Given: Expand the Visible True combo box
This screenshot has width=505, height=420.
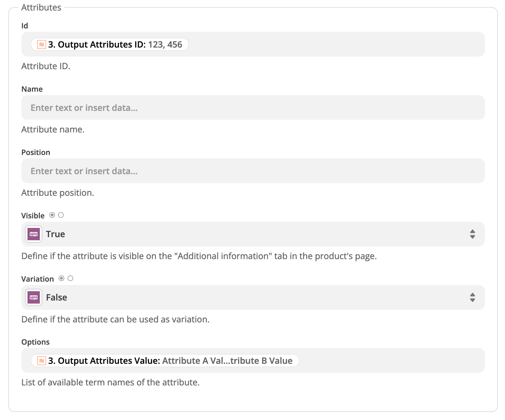Looking at the screenshot, I should click(247, 234).
